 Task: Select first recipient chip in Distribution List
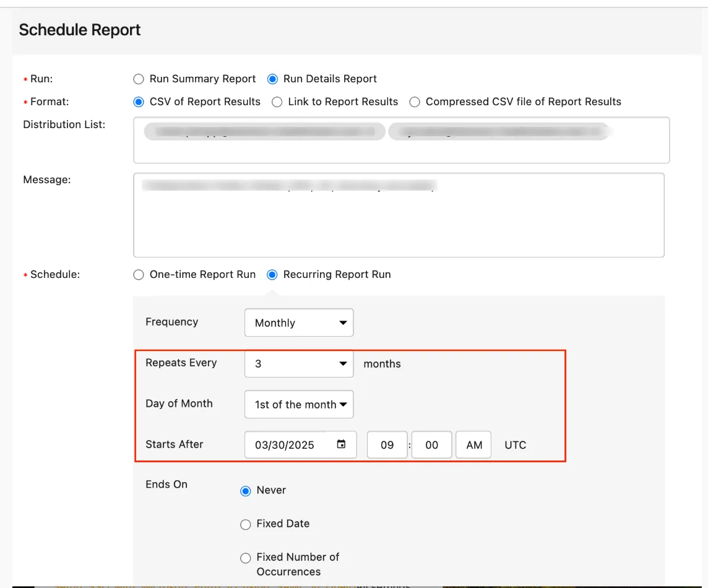tap(265, 131)
